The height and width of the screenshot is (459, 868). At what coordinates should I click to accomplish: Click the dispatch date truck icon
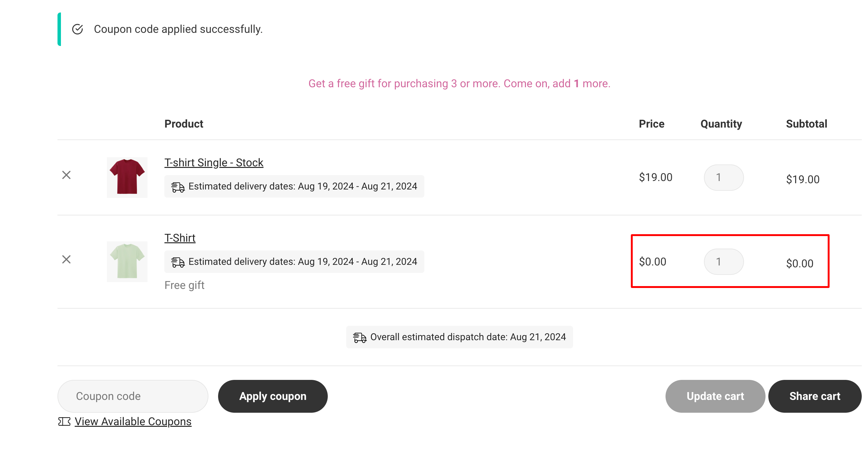point(360,337)
